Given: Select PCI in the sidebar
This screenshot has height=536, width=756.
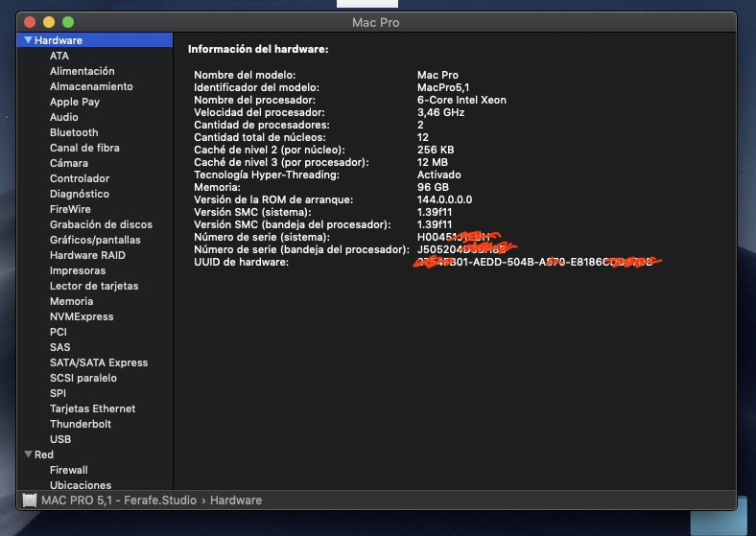Looking at the screenshot, I should (x=59, y=332).
